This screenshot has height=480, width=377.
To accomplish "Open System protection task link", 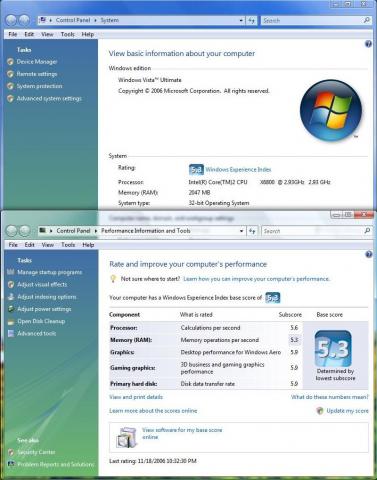I will (x=39, y=86).
